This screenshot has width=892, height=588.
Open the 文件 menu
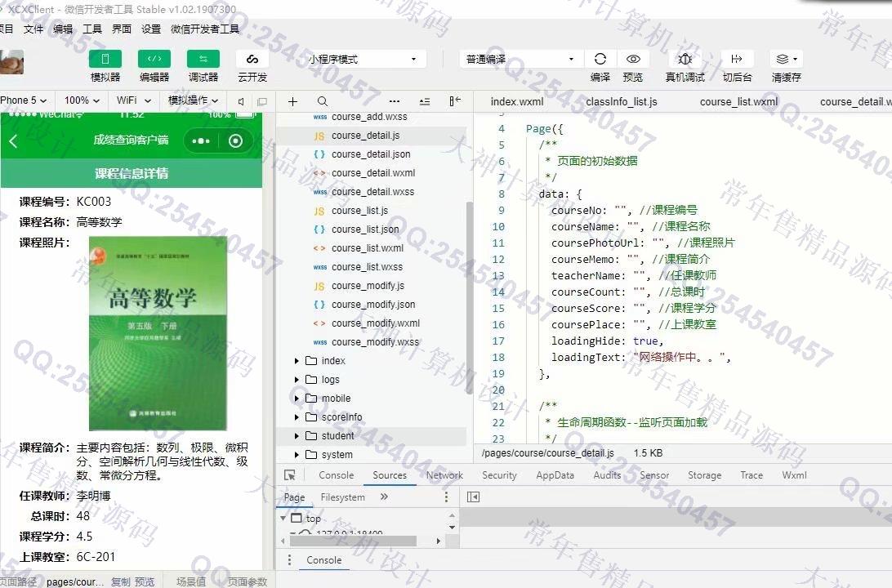point(33,29)
